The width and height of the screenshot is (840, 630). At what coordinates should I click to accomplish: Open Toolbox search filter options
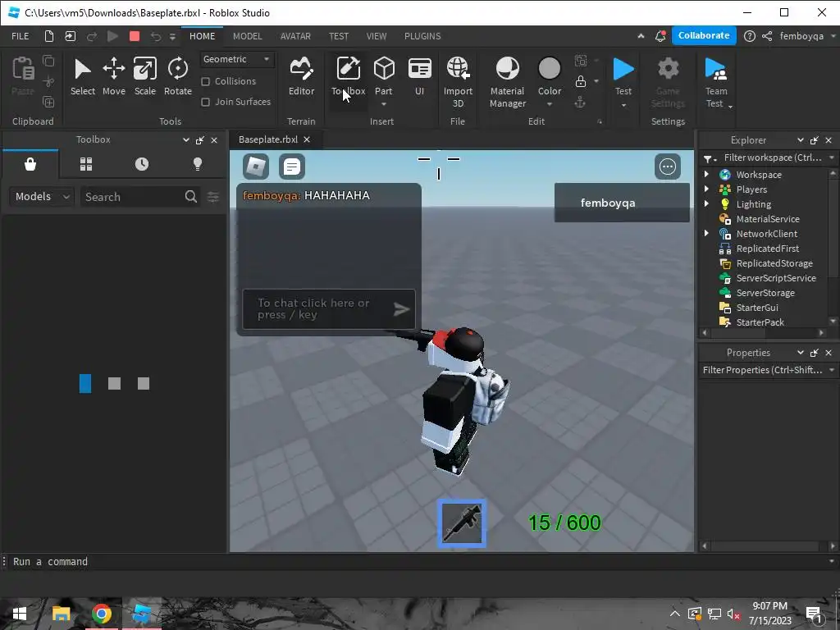coord(213,197)
